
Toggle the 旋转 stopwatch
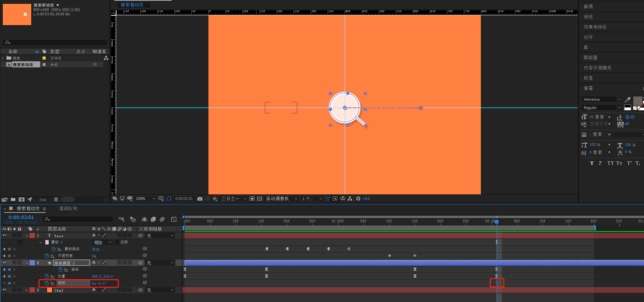tap(47, 283)
